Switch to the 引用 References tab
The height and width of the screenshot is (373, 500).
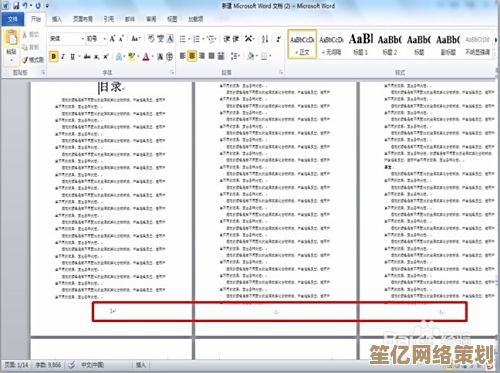(x=108, y=19)
